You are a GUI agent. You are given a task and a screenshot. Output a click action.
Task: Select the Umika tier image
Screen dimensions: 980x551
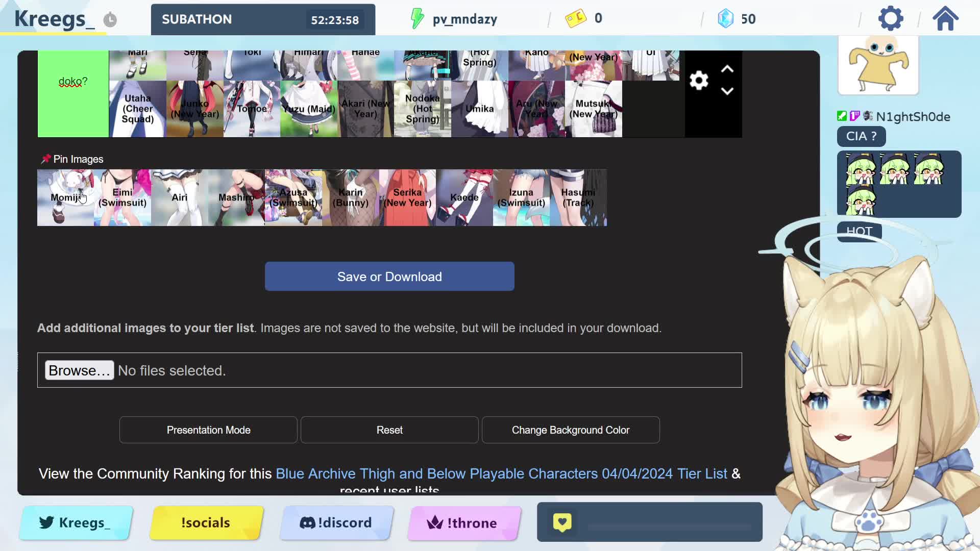(480, 109)
